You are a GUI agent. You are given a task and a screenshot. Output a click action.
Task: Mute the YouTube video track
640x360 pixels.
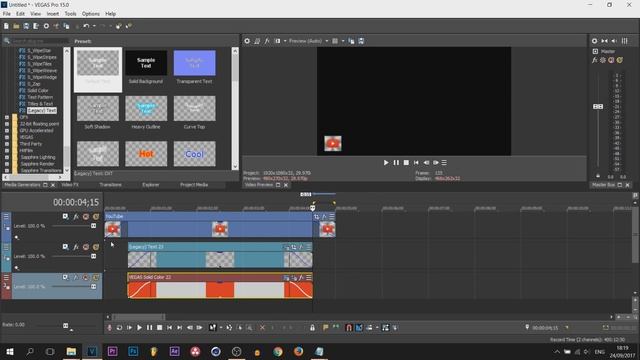point(86,217)
